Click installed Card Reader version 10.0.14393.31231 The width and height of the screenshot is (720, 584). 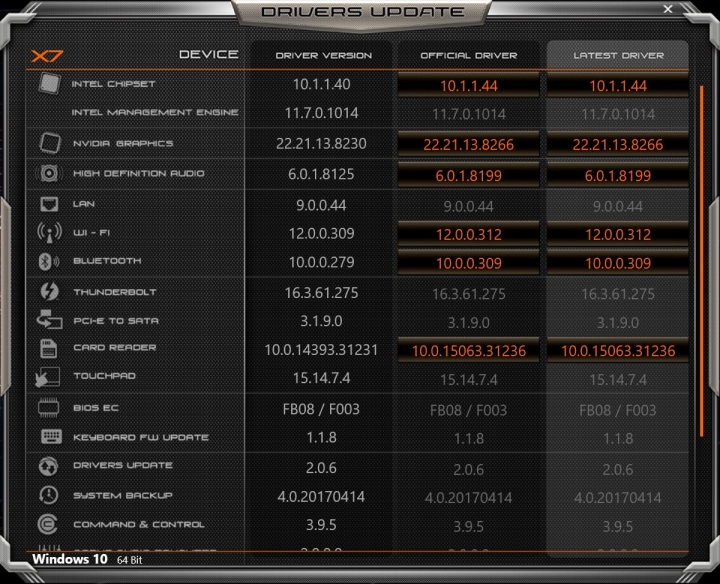(x=321, y=349)
